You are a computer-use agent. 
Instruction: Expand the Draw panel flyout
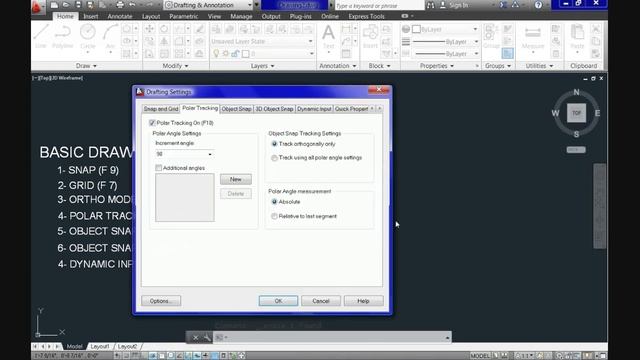click(86, 66)
